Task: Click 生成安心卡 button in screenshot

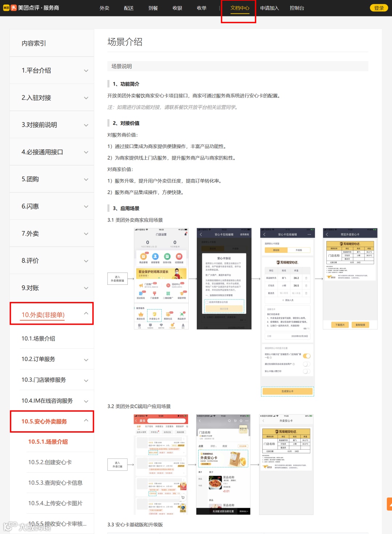Action: (x=287, y=391)
